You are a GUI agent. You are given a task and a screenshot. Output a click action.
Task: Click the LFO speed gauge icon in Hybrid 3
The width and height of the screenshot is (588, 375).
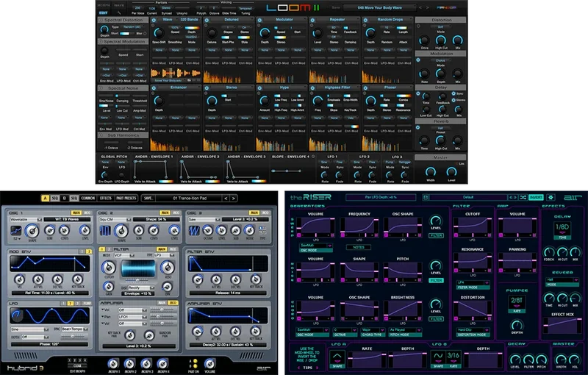[x=16, y=315]
